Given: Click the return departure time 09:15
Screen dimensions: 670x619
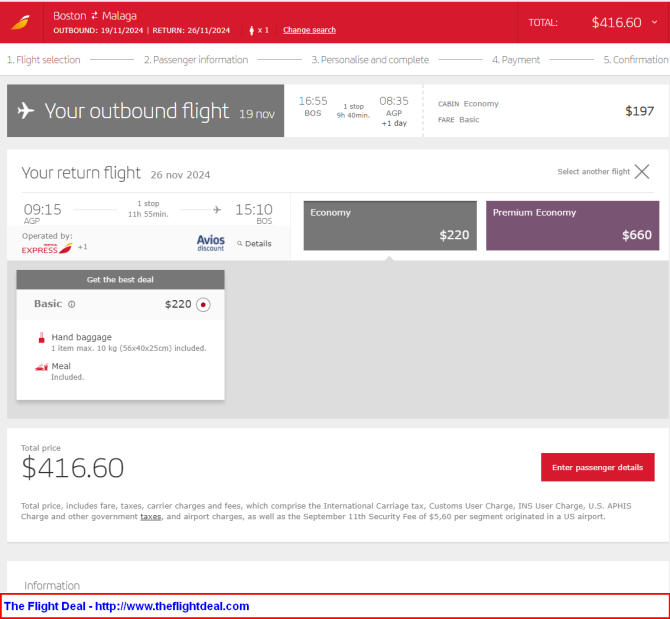Looking at the screenshot, I should click(42, 209).
